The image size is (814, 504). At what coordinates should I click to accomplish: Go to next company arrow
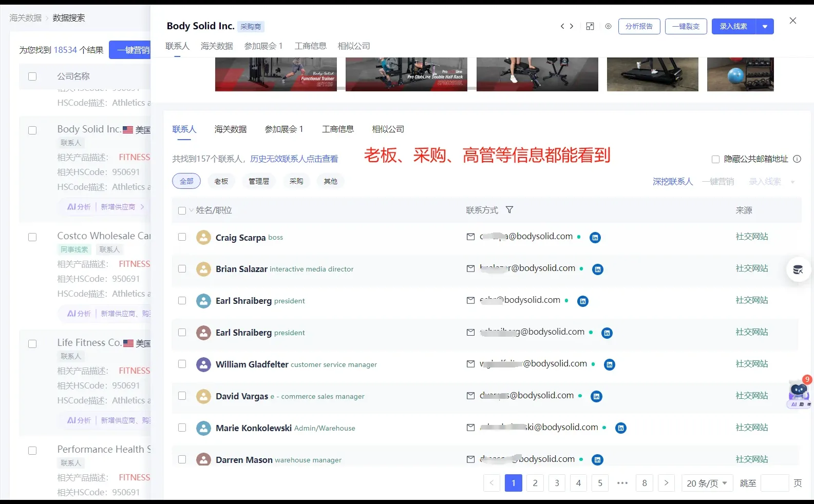pos(571,26)
